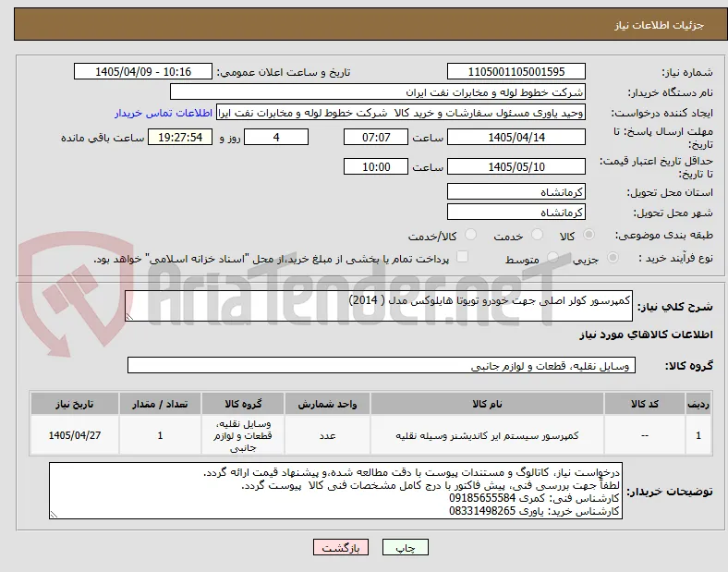Viewport: 728px width, 572px height.
Task: Select the خدمت radio button
Action: point(537,235)
